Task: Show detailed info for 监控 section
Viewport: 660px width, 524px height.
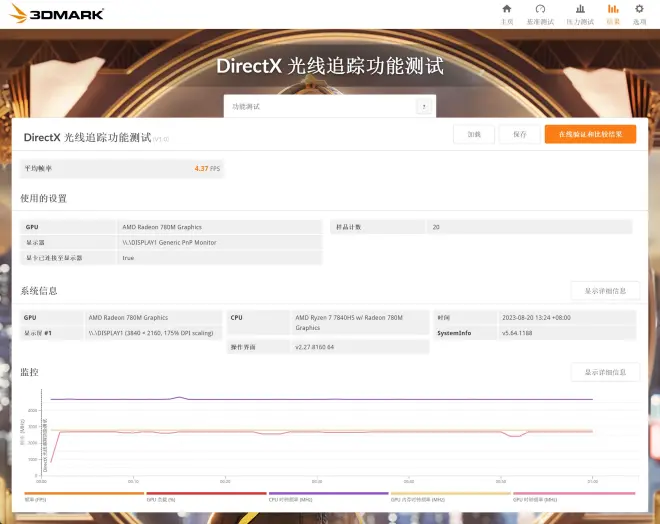Action: [x=605, y=372]
